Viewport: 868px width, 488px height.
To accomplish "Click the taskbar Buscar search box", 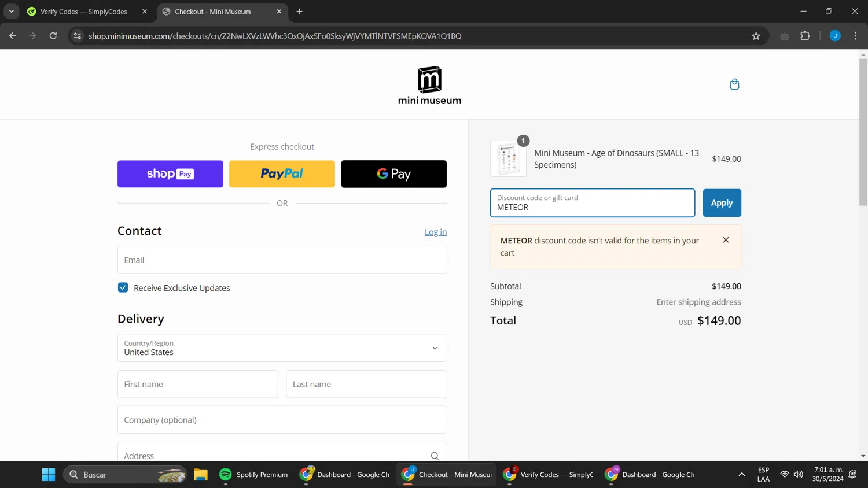I will pyautogui.click(x=125, y=475).
